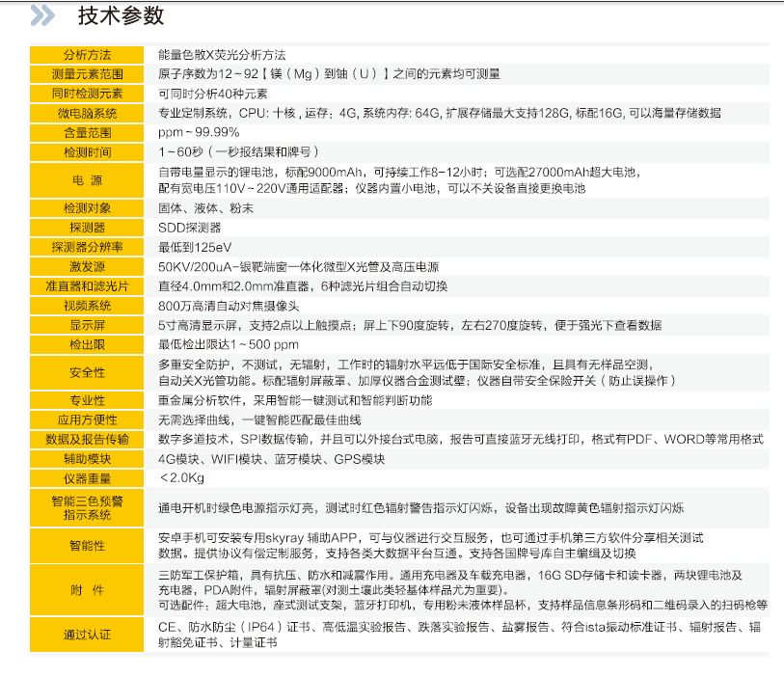Click the SDD探测器 value text
Screen dimensions: 784x676
click(190, 228)
